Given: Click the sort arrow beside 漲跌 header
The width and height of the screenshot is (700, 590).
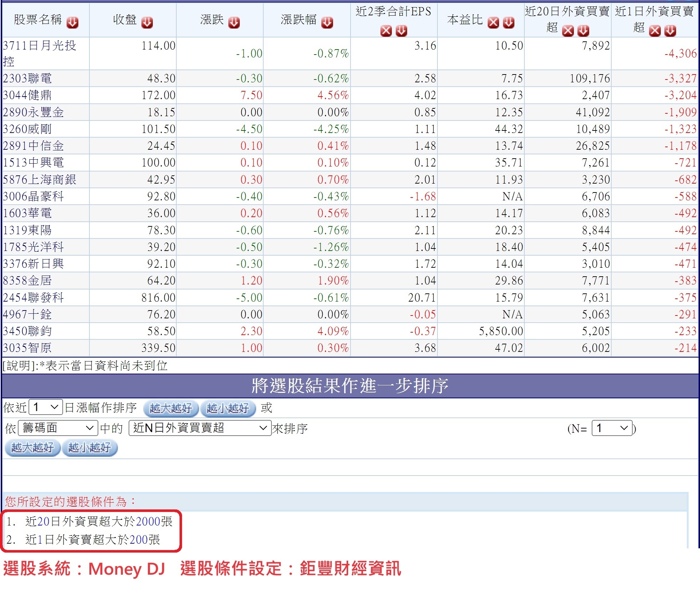Looking at the screenshot, I should tap(234, 23).
